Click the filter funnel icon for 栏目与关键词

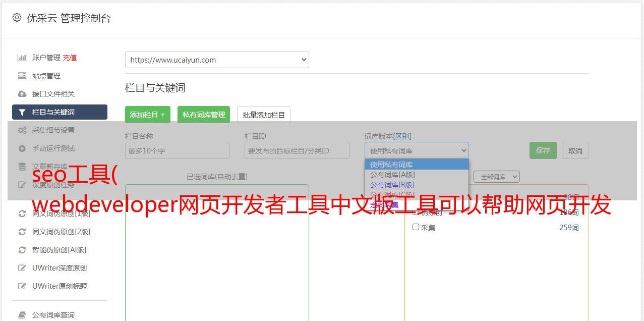click(22, 112)
